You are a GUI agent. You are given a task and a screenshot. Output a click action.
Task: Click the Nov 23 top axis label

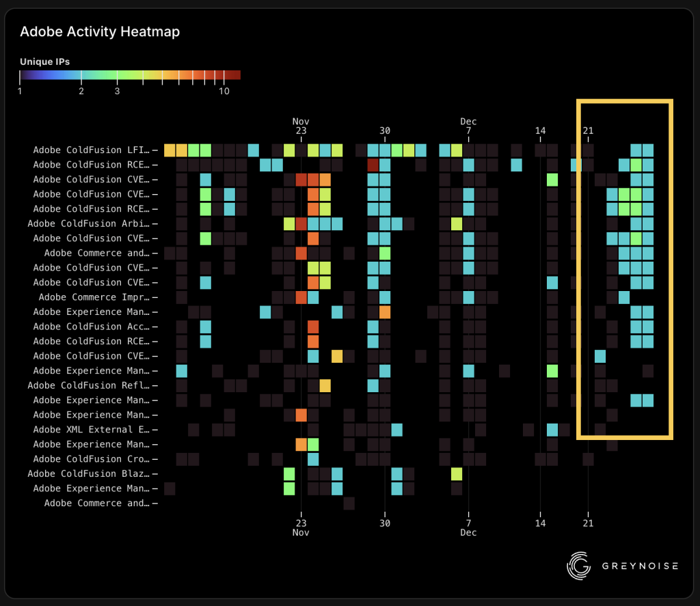point(301,126)
